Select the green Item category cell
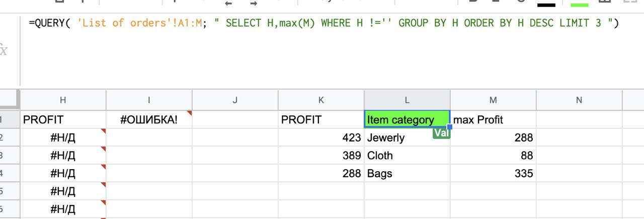Screen dimensions: 644x219 (407, 120)
